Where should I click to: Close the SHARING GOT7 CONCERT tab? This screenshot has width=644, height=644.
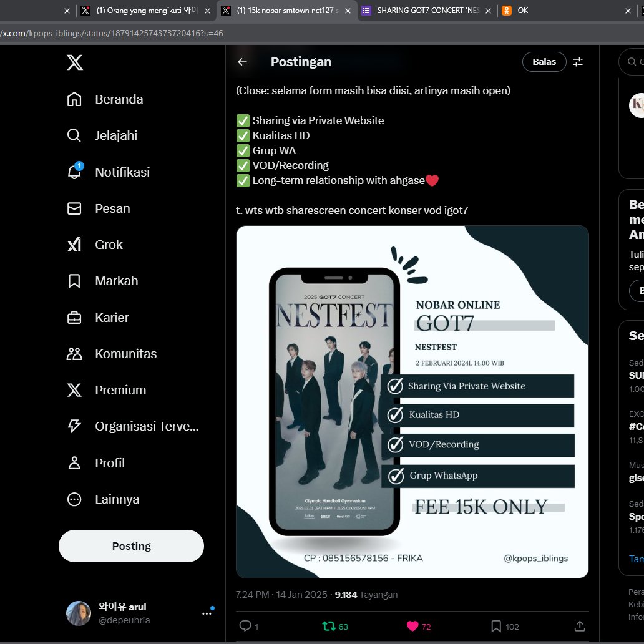point(489,11)
